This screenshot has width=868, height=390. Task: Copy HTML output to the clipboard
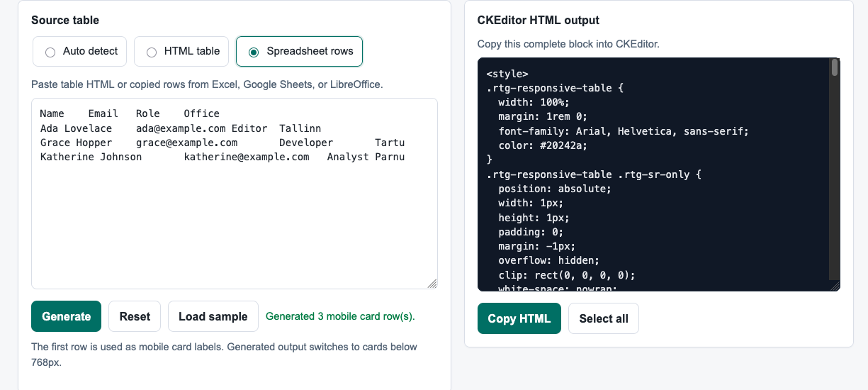pyautogui.click(x=519, y=318)
